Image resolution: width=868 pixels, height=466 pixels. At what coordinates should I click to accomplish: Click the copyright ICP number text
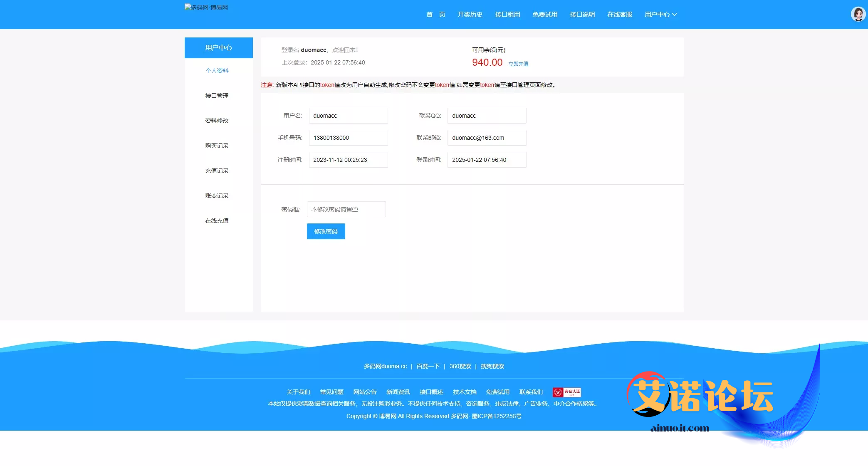click(x=497, y=416)
